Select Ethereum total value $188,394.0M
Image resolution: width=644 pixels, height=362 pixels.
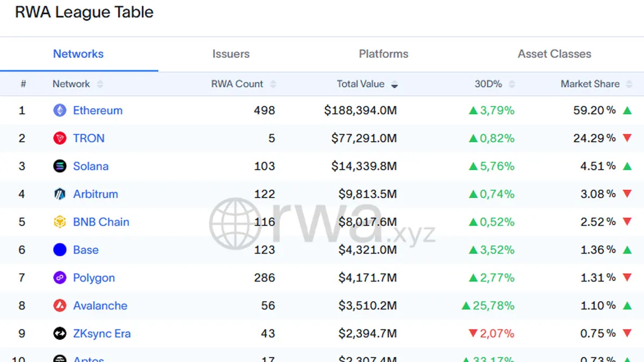361,110
